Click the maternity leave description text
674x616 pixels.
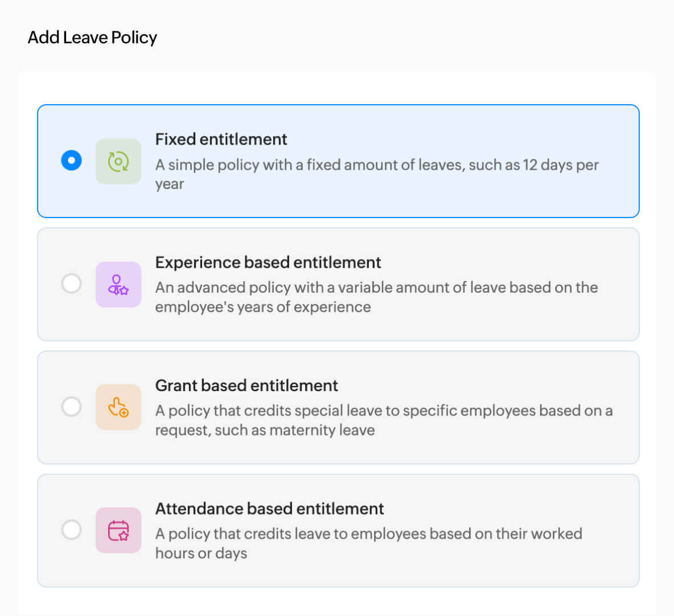pos(383,420)
